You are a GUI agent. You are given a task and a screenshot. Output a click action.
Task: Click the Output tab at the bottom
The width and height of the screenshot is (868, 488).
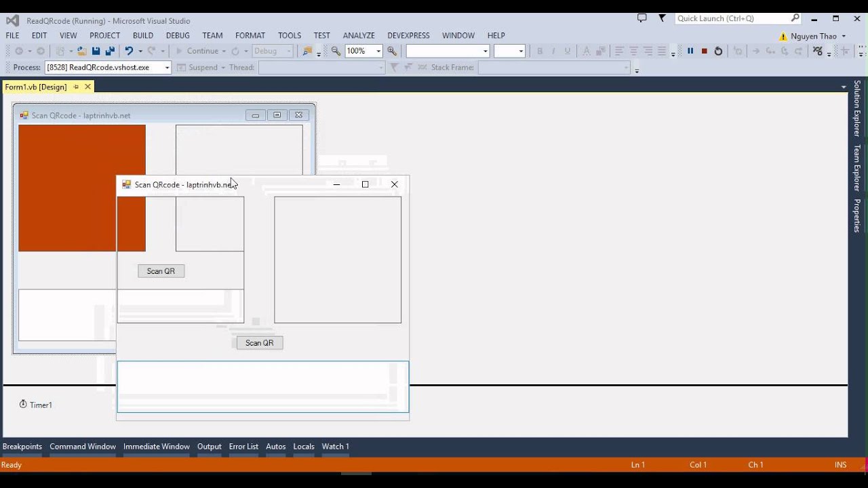coord(210,446)
